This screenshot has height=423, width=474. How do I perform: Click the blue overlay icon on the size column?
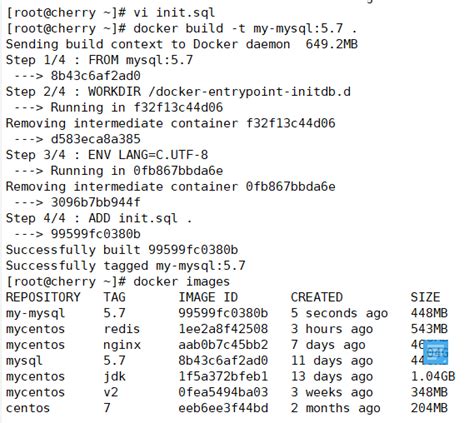pos(436,352)
